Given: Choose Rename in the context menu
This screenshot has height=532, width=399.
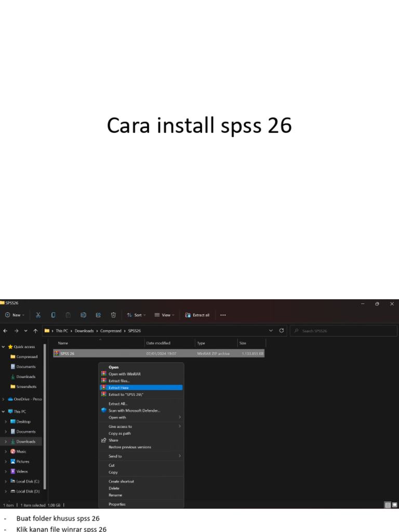Looking at the screenshot, I should click(x=141, y=495).
